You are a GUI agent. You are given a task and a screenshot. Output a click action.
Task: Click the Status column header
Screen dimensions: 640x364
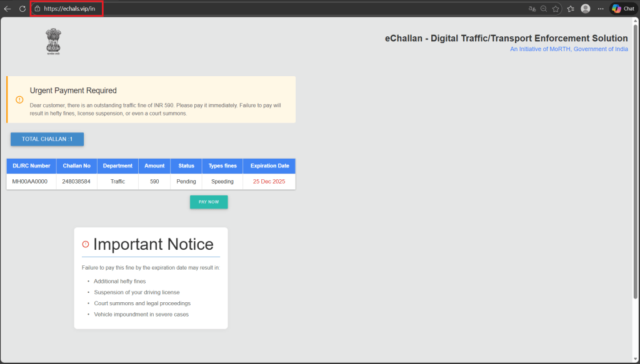186,165
